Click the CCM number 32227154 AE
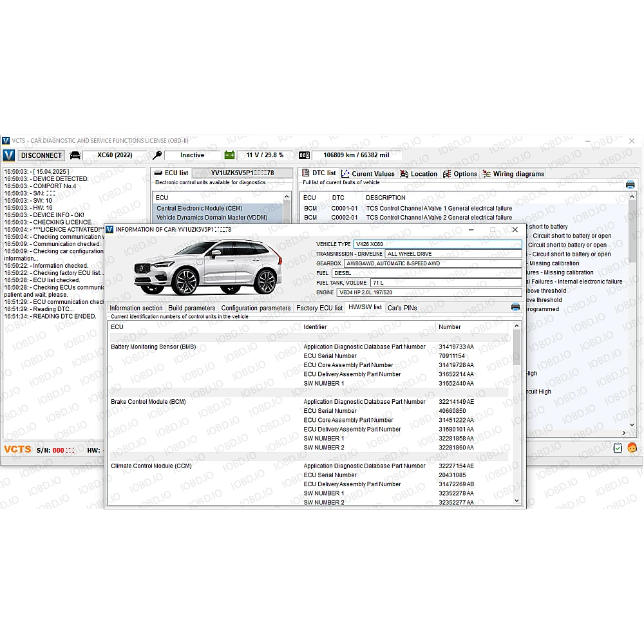The width and height of the screenshot is (644, 644). 456,466
